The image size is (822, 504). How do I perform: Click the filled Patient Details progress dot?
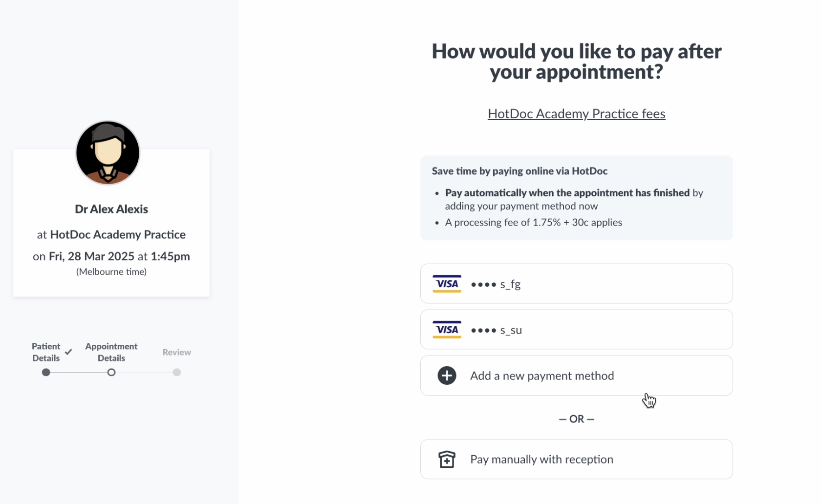tap(46, 372)
